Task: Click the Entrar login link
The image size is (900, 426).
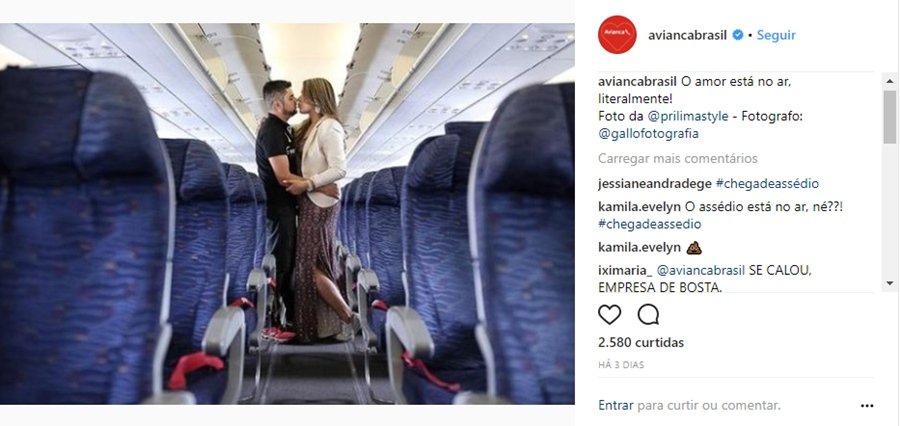Action: point(616,405)
